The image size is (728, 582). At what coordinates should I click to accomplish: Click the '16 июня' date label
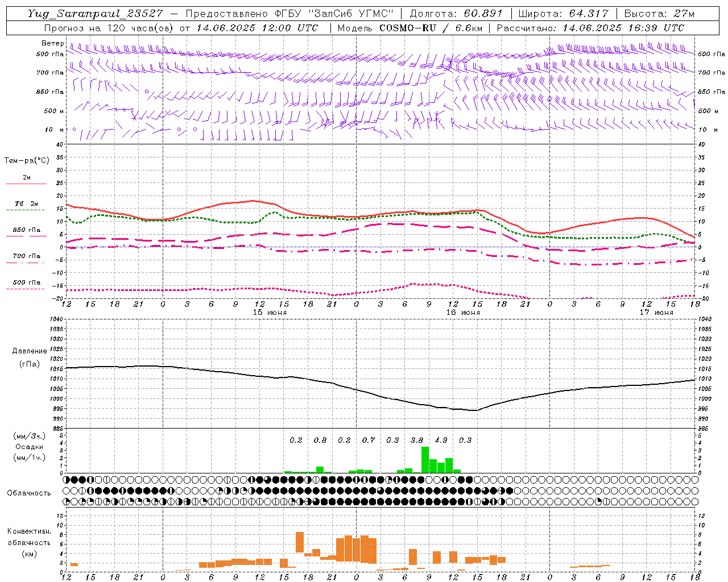tap(463, 313)
